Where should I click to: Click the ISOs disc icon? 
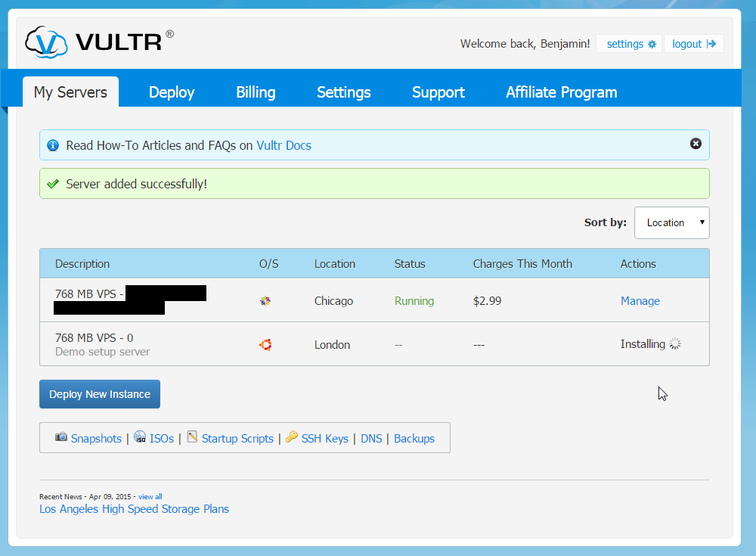[x=140, y=436]
